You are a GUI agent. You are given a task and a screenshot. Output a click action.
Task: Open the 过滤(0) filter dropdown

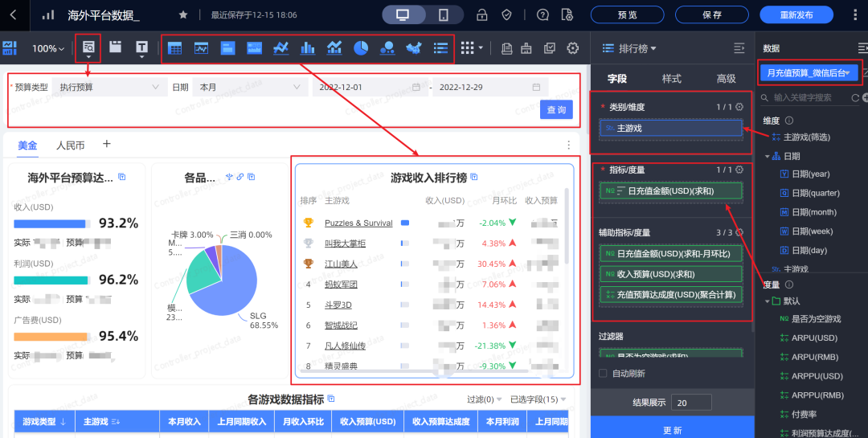(484, 399)
